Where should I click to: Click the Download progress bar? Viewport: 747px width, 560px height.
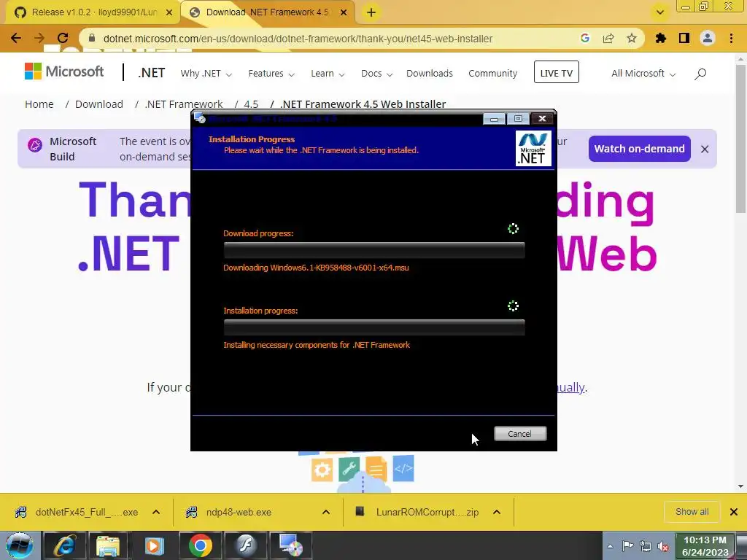pos(374,250)
